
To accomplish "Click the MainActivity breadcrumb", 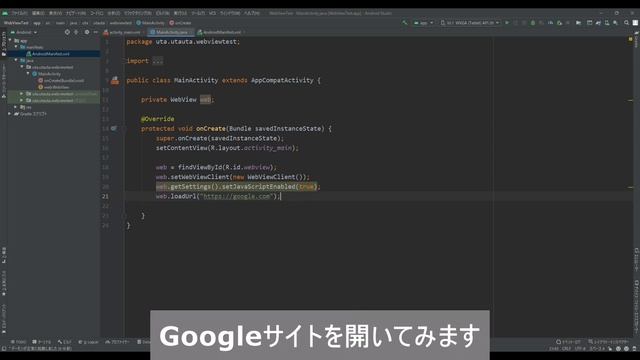I will [x=151, y=23].
